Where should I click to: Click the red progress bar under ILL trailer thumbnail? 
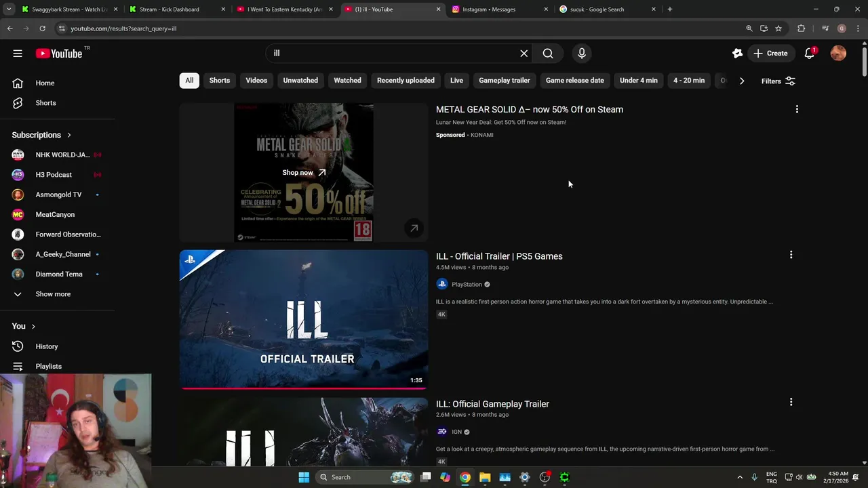[304, 388]
